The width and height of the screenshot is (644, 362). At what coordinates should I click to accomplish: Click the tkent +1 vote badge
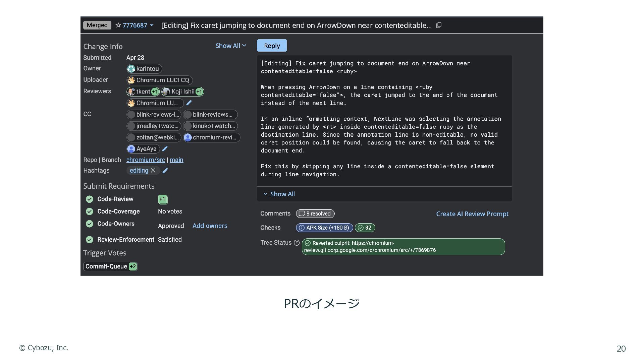coord(155,92)
